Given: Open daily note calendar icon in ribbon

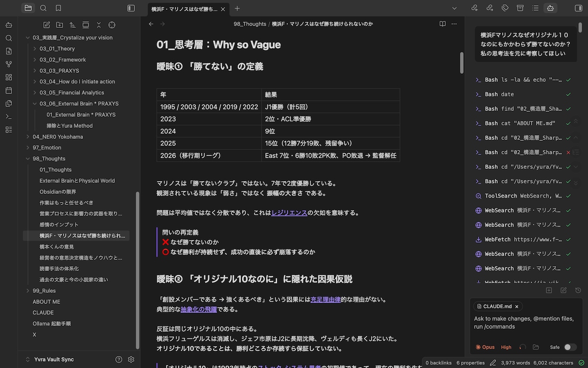Looking at the screenshot, I should click(9, 90).
